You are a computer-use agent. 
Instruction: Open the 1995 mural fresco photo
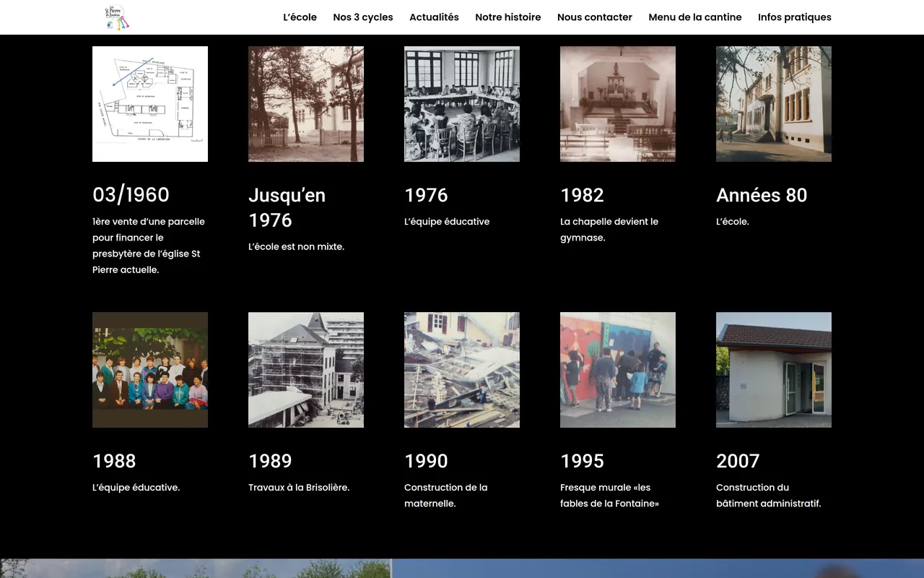tap(618, 370)
